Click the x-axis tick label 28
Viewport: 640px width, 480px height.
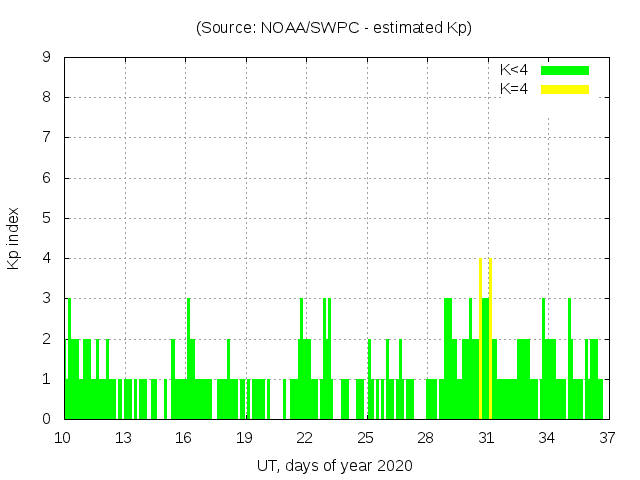(x=426, y=437)
